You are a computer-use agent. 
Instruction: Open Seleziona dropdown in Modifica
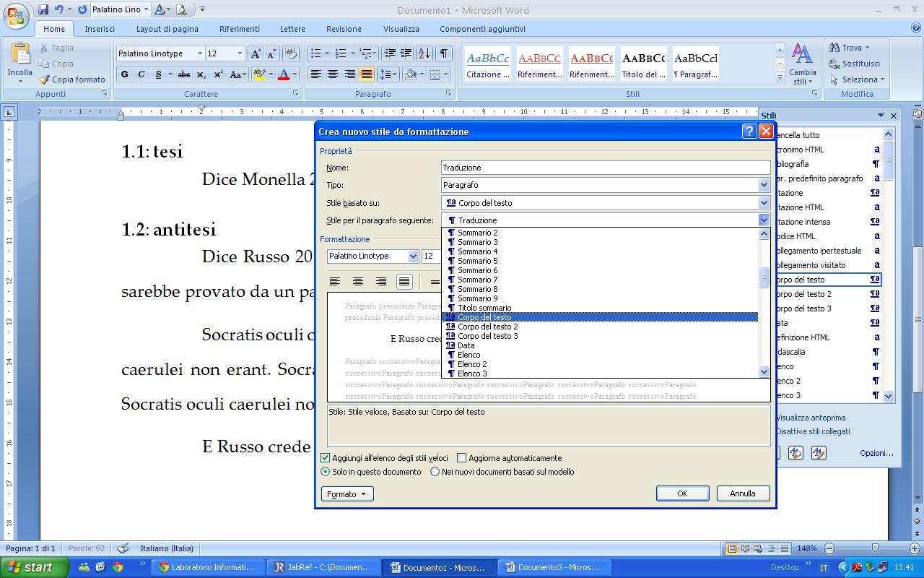[858, 79]
